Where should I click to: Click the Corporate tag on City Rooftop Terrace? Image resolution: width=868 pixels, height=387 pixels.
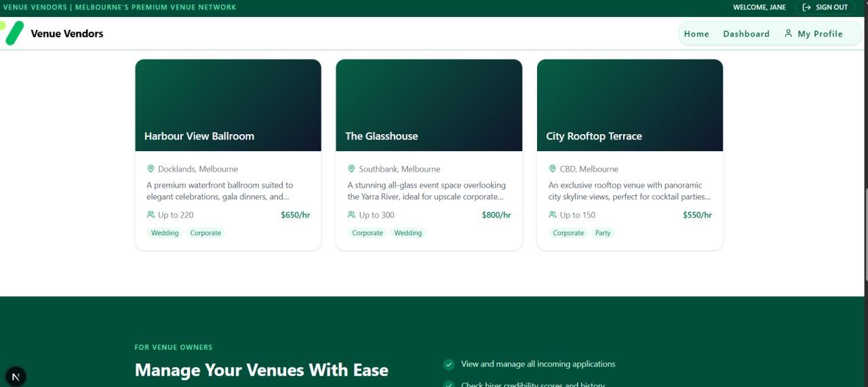[x=568, y=233]
